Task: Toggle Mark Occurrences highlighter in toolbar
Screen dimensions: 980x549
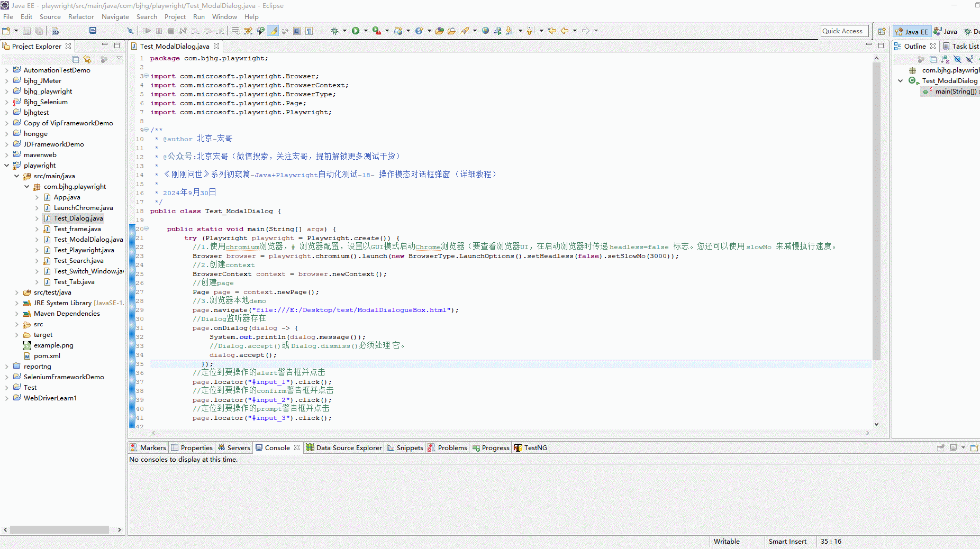Action: pos(273,31)
